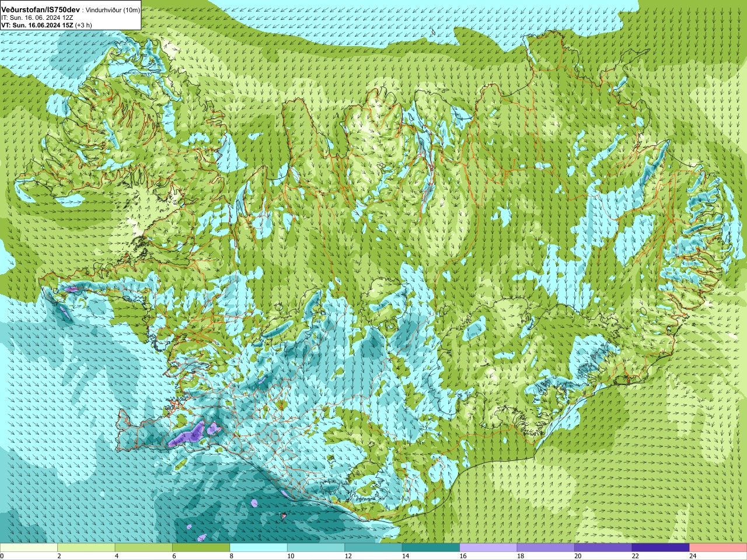
Task: Click the legend scale value "6"
Action: pos(174,556)
